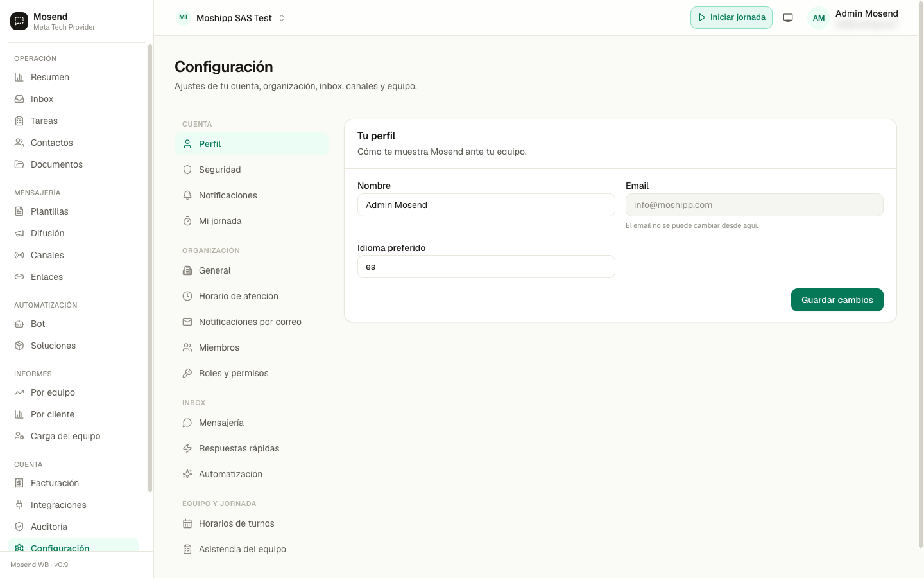924x578 pixels.
Task: Click the Roles y permisos key icon
Action: pos(187,373)
